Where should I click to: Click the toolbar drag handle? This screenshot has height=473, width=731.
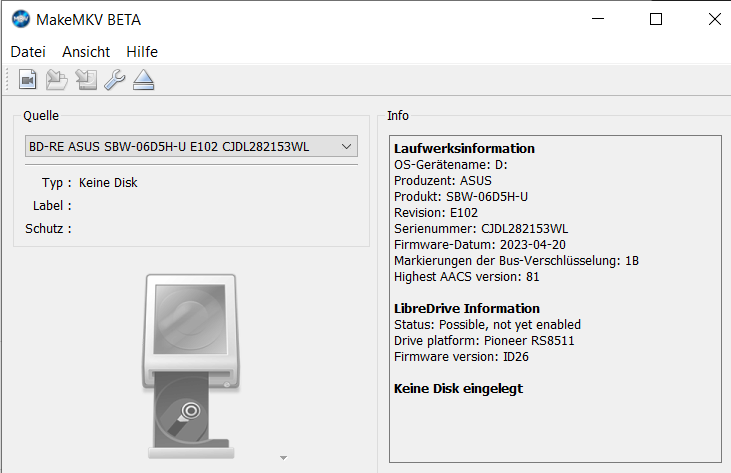tap(7, 80)
